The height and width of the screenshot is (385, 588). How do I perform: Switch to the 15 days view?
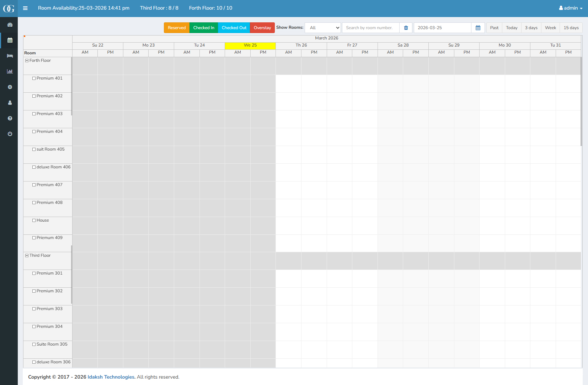click(x=571, y=28)
